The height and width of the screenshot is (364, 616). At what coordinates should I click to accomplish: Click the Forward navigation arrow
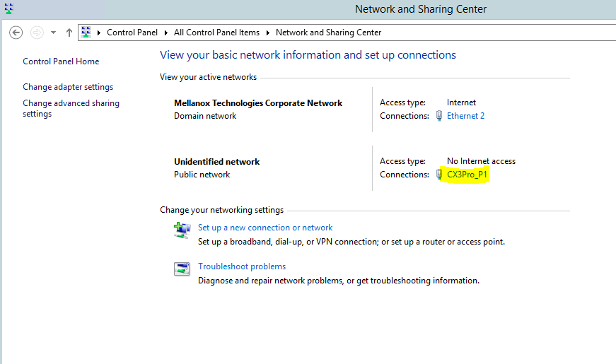tap(37, 33)
